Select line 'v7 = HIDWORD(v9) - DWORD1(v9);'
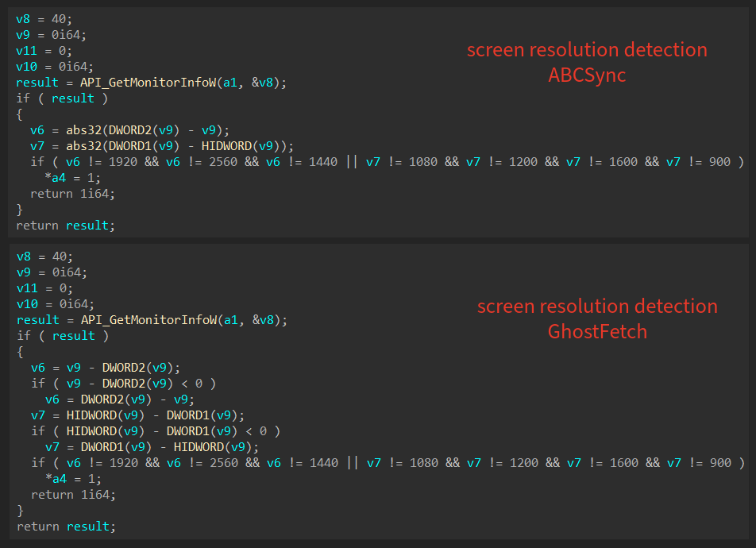Image resolution: width=756 pixels, height=548 pixels. pyautogui.click(x=137, y=415)
